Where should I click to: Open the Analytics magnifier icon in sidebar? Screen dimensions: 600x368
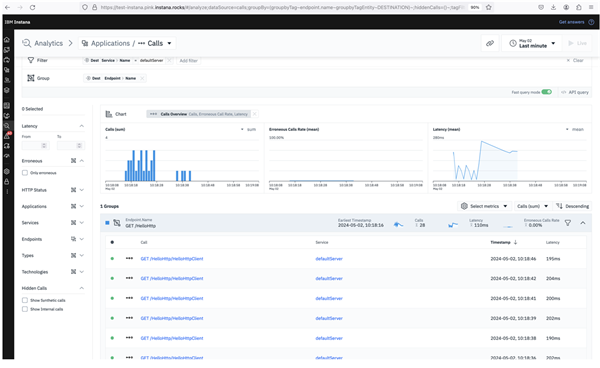point(7,125)
